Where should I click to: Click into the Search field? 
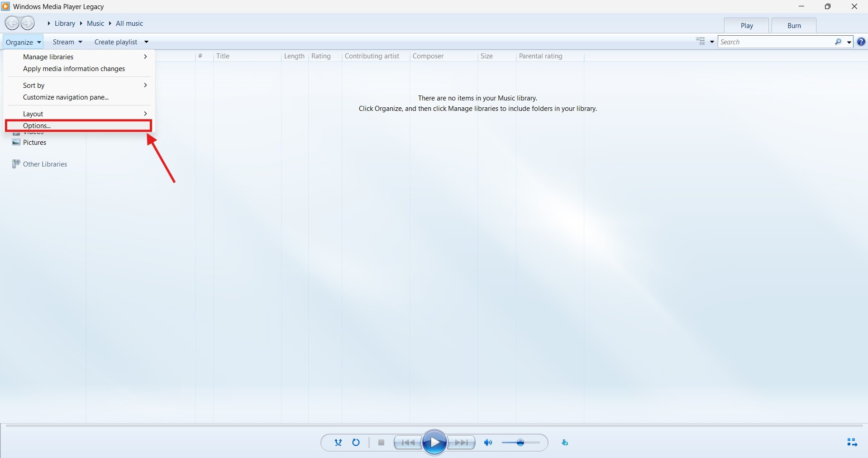[776, 42]
